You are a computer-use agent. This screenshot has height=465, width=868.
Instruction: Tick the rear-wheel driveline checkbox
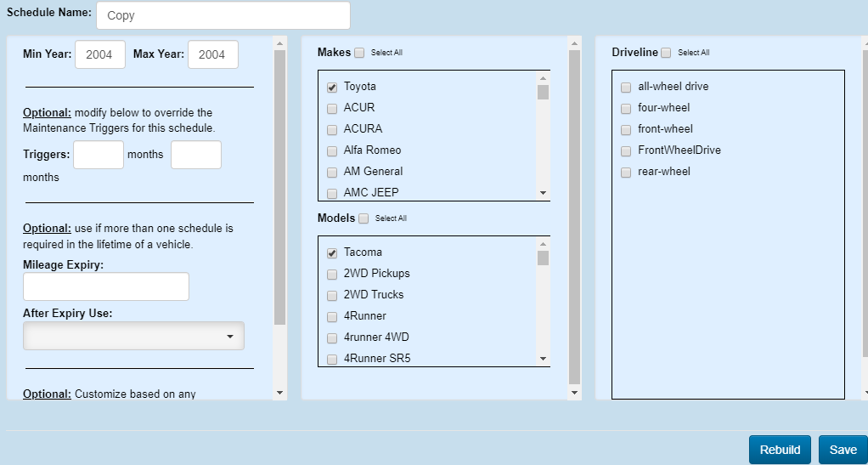click(x=626, y=172)
